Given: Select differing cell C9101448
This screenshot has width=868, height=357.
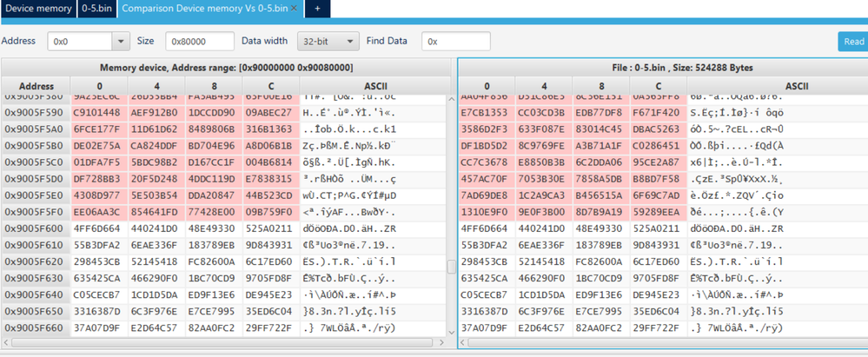Looking at the screenshot, I should click(99, 112).
